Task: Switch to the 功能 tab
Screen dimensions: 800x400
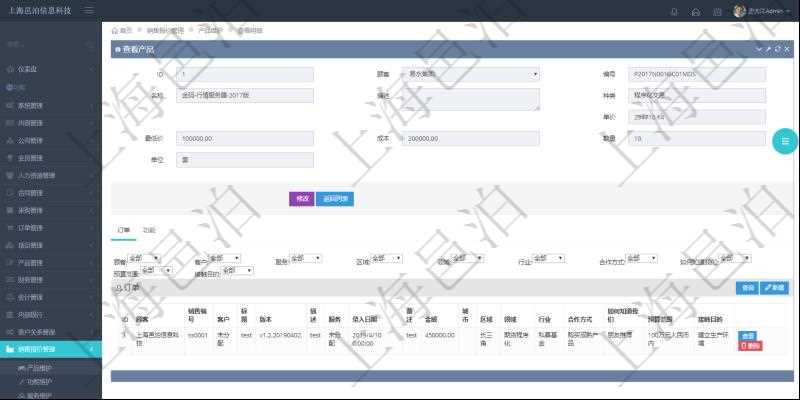Action: coord(148,230)
